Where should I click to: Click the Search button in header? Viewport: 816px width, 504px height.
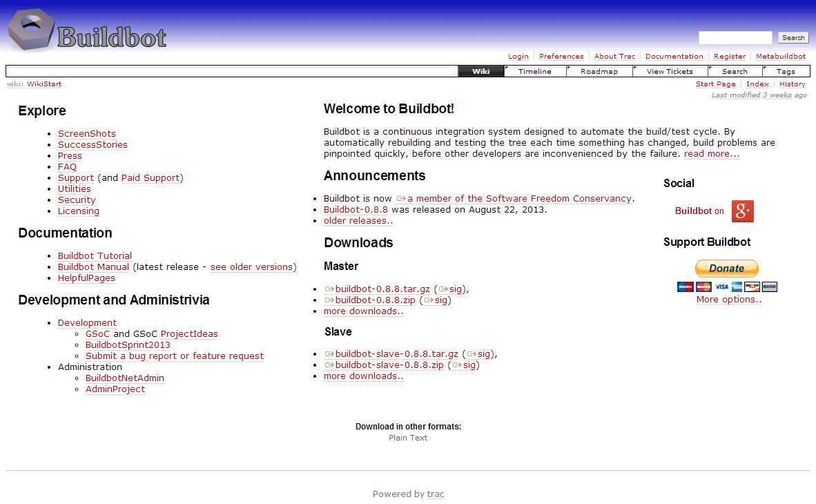coord(793,37)
